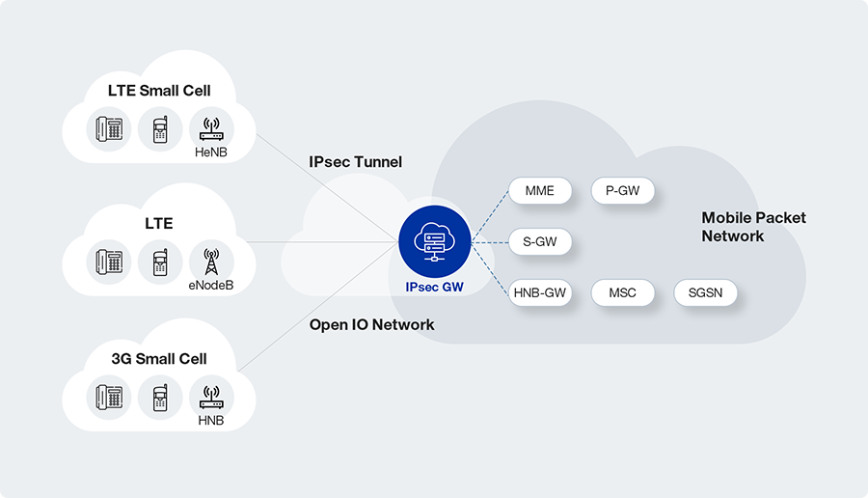
Task: Click the desk phone icon in 3G Small Cell
Action: (x=109, y=398)
